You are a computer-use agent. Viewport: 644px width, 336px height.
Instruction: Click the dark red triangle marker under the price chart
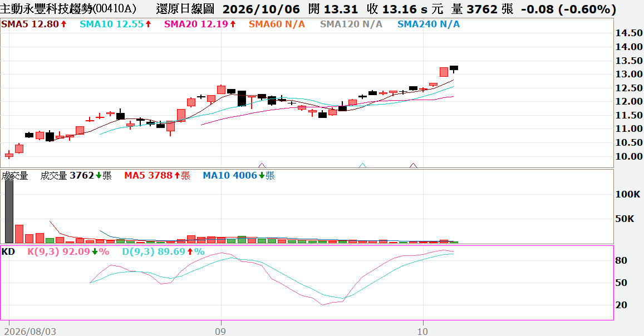point(413,165)
